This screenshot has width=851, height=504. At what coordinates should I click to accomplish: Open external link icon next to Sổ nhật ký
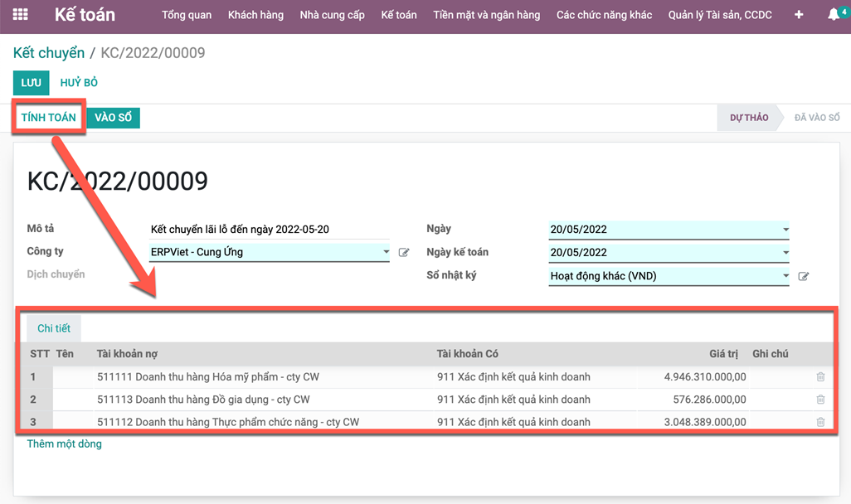(x=804, y=276)
